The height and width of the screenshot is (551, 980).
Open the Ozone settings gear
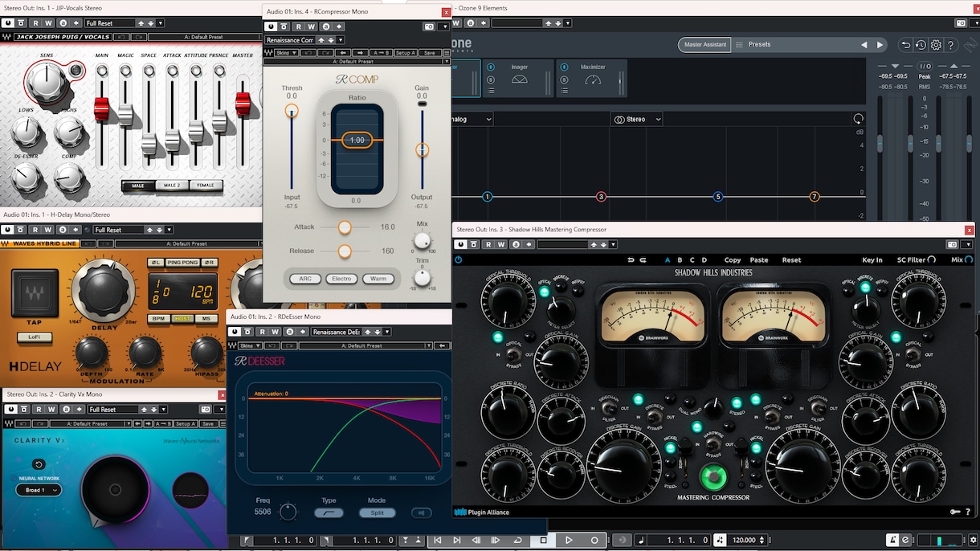point(936,45)
